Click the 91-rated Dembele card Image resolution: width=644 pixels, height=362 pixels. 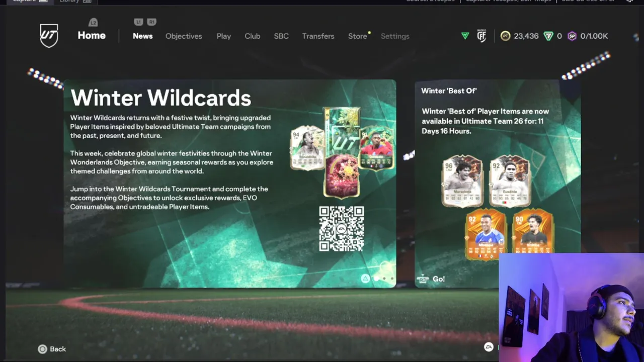pyautogui.click(x=376, y=148)
